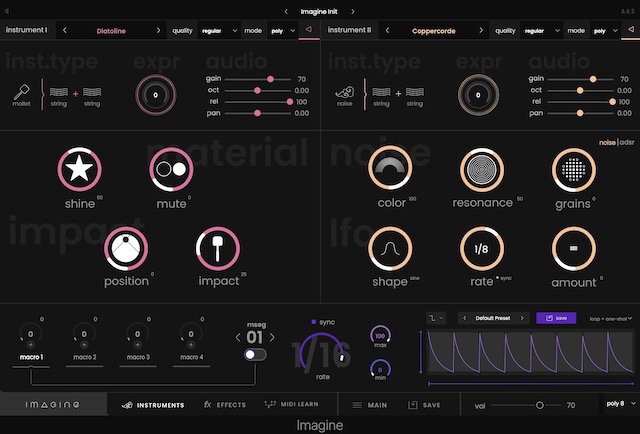Click the shine star knob icon
The height and width of the screenshot is (434, 640).
click(x=80, y=168)
